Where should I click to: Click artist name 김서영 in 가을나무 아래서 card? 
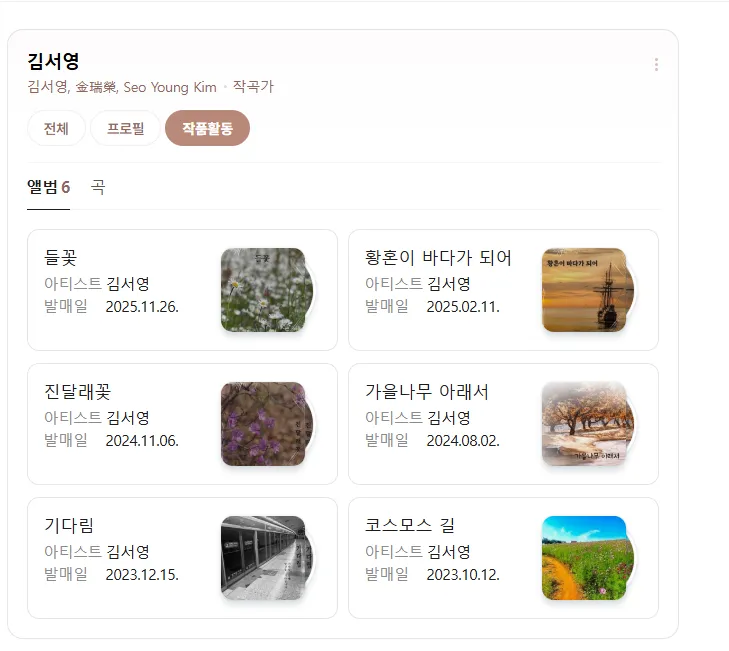pyautogui.click(x=449, y=418)
